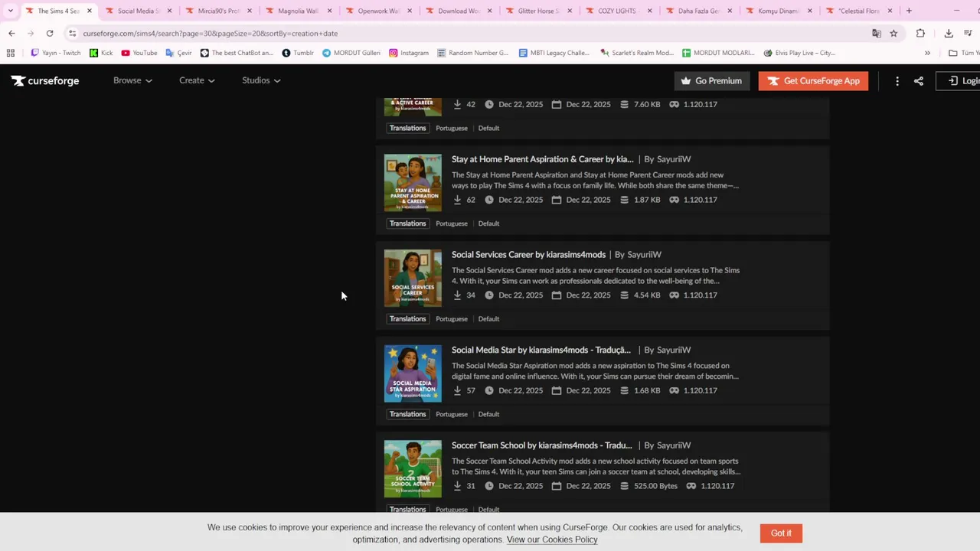Open Soccer Team School Activity thumbnail
This screenshot has height=551, width=980.
[413, 469]
